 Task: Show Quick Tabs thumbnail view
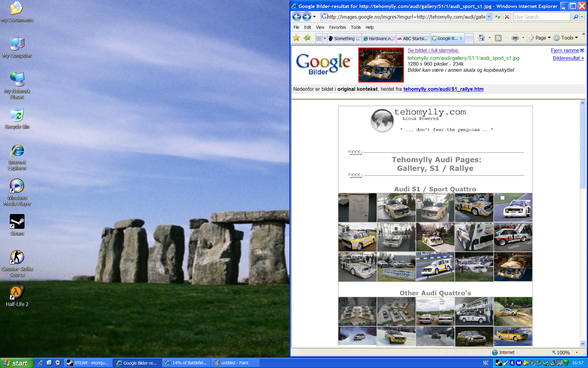[319, 38]
